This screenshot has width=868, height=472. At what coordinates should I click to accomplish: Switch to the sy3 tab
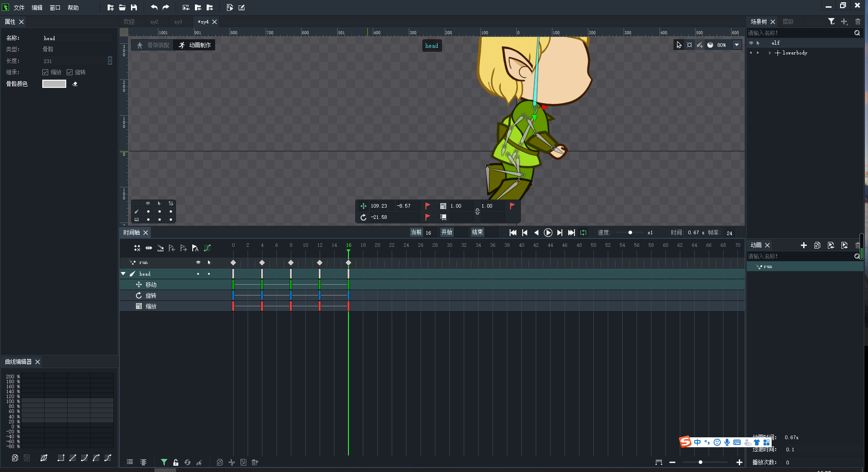(x=178, y=22)
